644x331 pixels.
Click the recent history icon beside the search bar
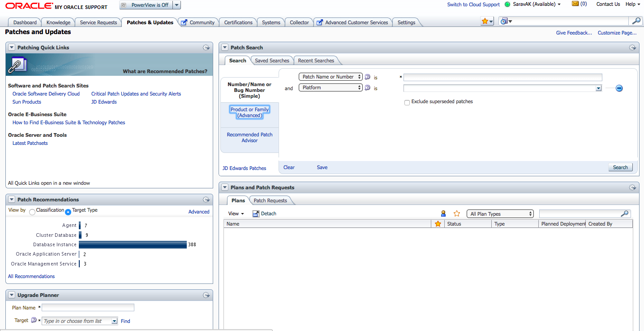(505, 21)
